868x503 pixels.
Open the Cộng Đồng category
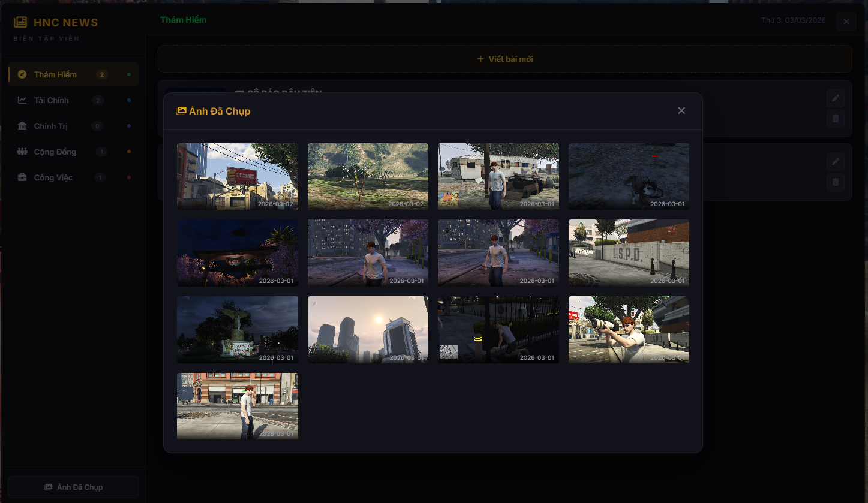(55, 152)
